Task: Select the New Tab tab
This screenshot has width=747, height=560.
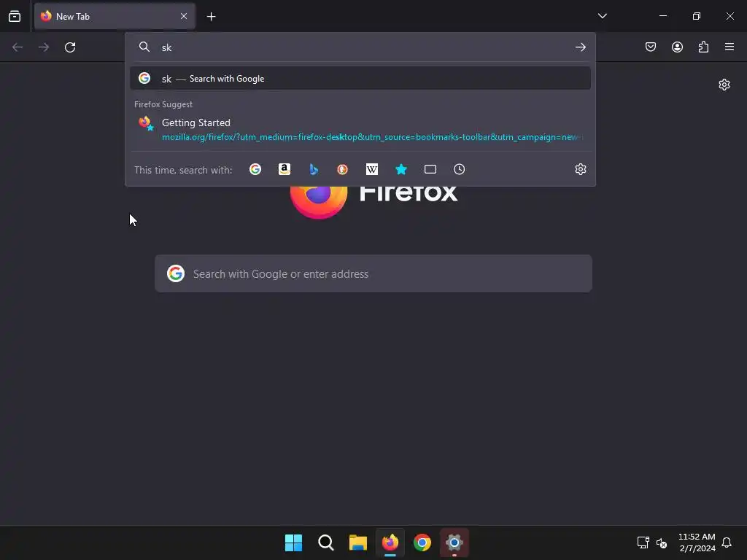Action: click(x=115, y=16)
